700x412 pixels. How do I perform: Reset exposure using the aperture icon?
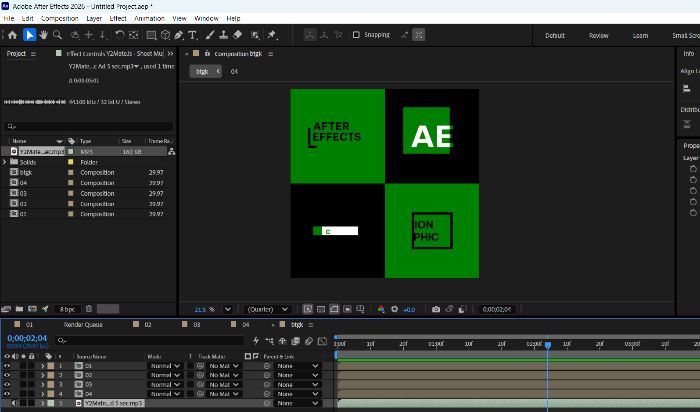[x=395, y=309]
